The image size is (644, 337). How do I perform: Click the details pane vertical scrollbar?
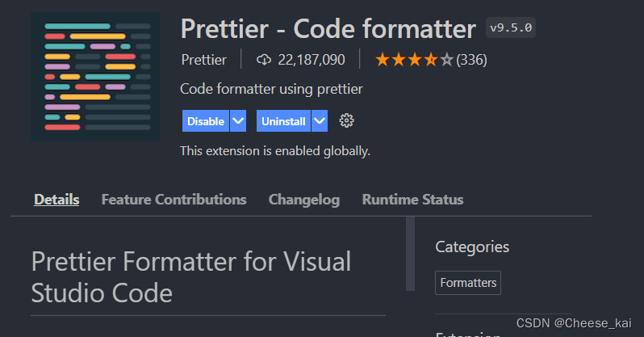[410, 254]
